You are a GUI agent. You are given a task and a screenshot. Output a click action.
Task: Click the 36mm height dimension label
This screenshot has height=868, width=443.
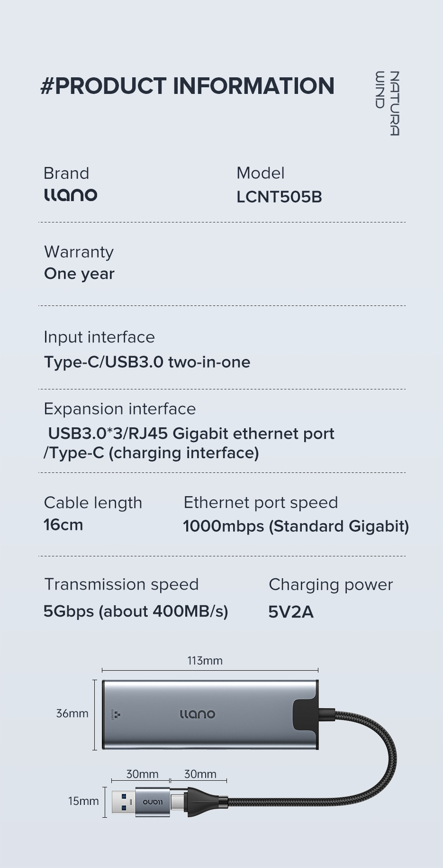72,713
